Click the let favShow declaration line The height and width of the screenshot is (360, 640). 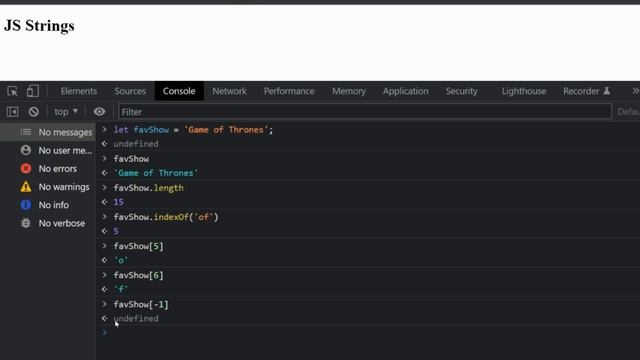193,130
